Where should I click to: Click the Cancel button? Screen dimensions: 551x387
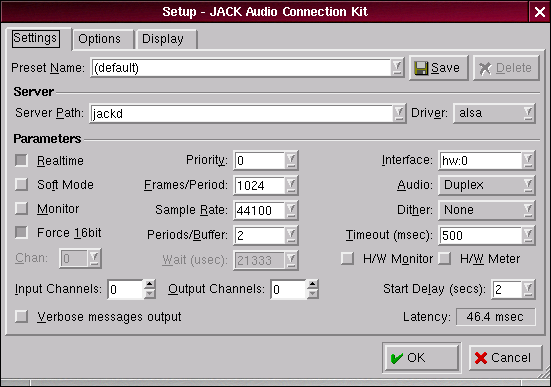(x=505, y=358)
